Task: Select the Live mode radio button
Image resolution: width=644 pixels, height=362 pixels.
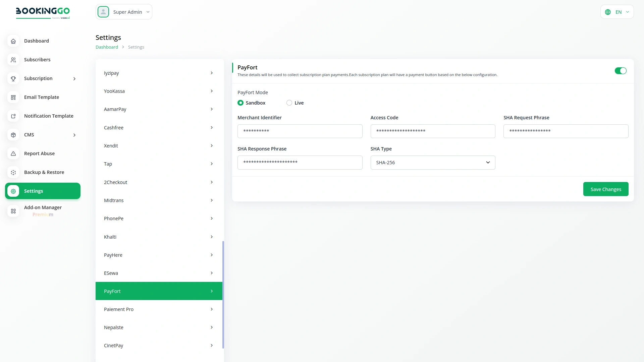Action: pyautogui.click(x=289, y=103)
